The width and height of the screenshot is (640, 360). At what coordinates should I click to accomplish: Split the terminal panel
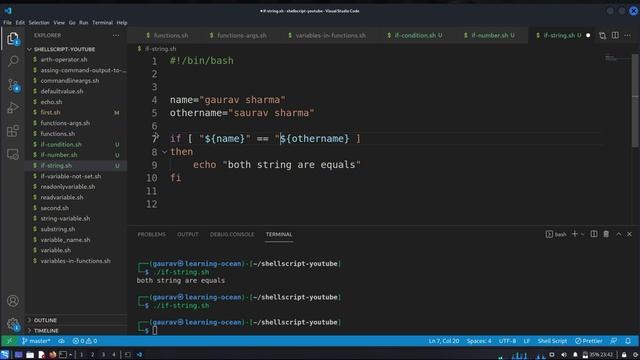[594, 234]
